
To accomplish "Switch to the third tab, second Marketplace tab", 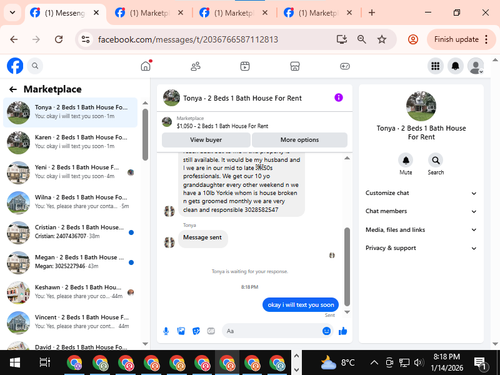I will click(x=233, y=13).
